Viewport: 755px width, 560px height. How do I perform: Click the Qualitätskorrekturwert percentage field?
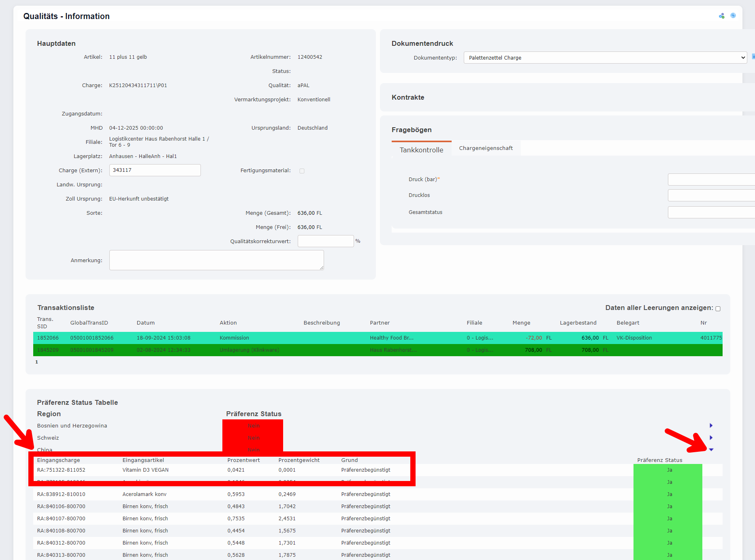click(325, 241)
